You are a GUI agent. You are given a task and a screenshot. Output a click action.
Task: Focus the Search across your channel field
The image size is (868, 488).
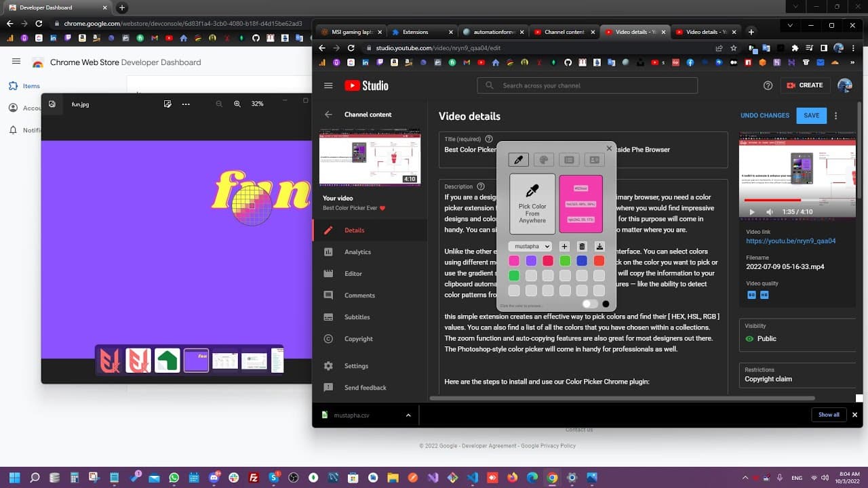(x=587, y=85)
